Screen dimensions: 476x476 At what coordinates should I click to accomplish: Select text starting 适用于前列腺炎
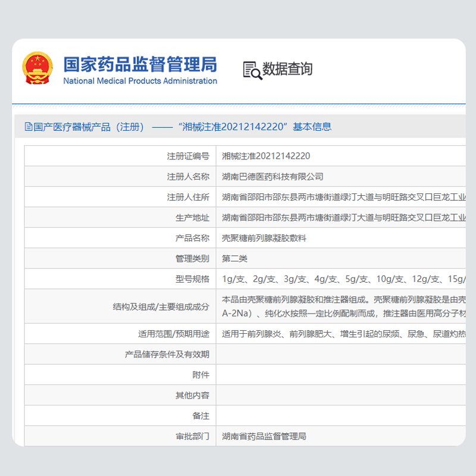[x=344, y=334]
